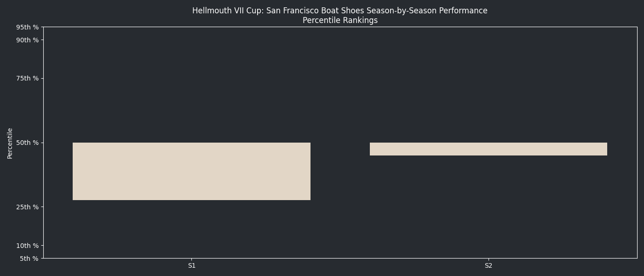The width and height of the screenshot is (644, 276).
Task: Select the S1 season bar
Action: tap(191, 171)
